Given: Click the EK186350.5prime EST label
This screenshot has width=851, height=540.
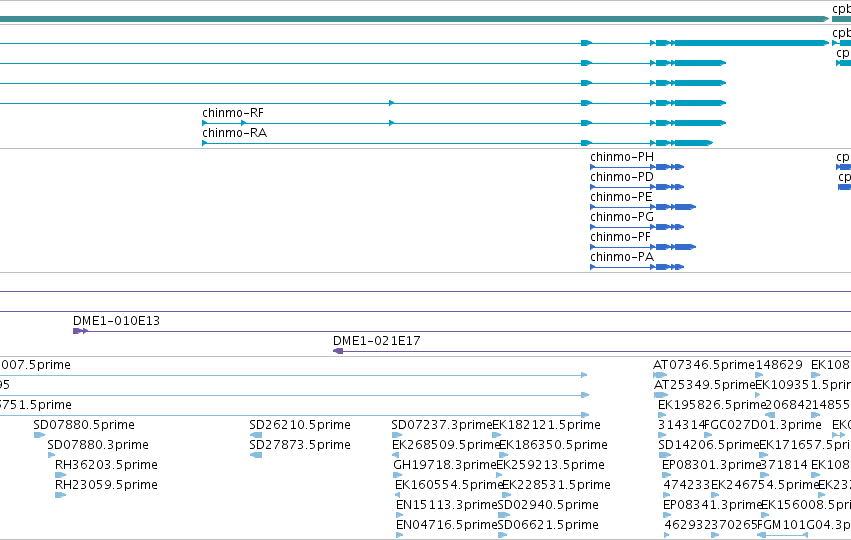Looking at the screenshot, I should (x=553, y=445).
